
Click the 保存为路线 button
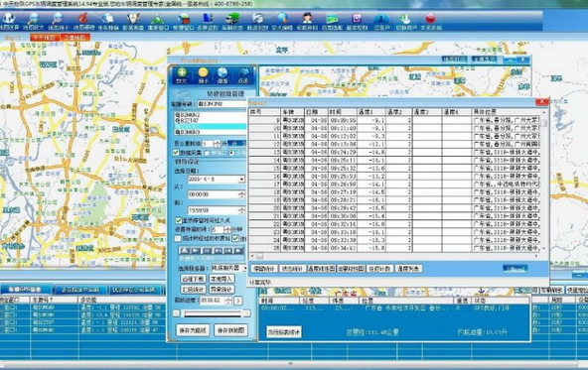(193, 330)
